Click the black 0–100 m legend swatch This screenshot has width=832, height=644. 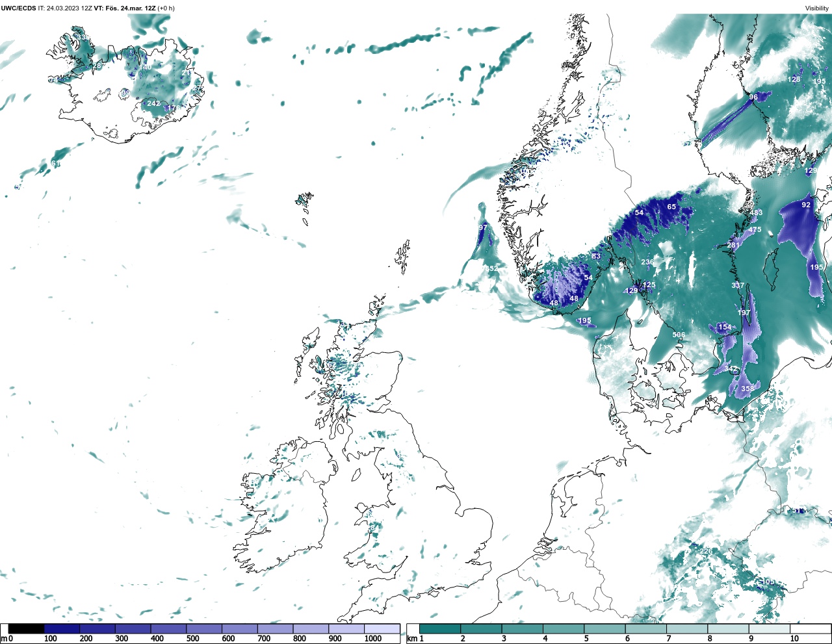(26, 628)
